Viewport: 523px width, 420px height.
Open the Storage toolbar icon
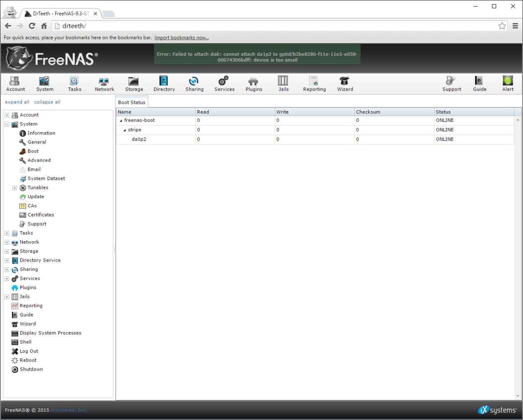(x=134, y=83)
